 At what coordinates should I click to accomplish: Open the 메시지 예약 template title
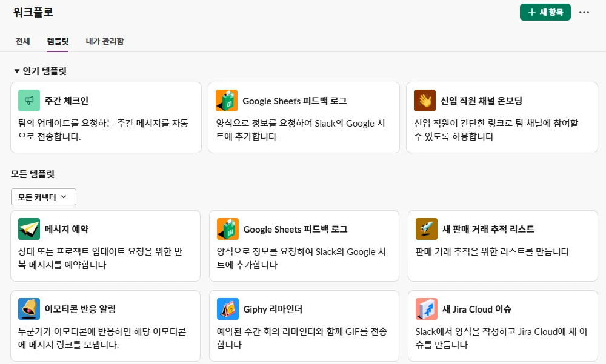pyautogui.click(x=67, y=229)
